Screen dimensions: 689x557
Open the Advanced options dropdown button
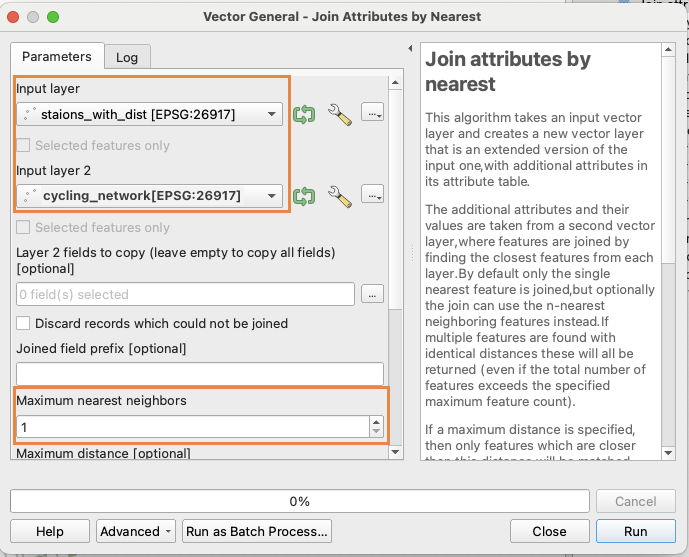click(136, 531)
